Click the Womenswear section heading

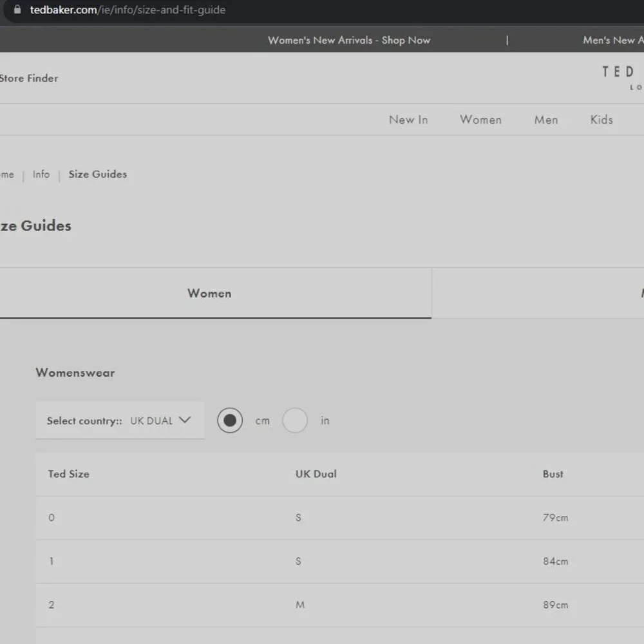click(75, 372)
